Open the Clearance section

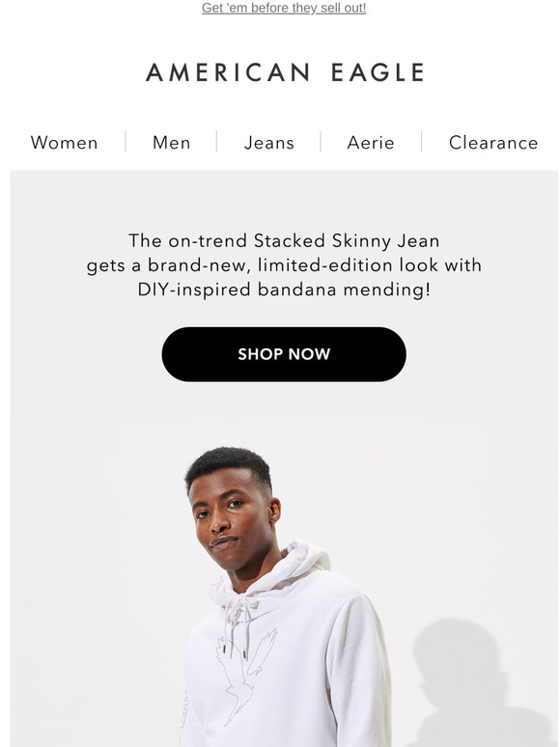click(493, 143)
